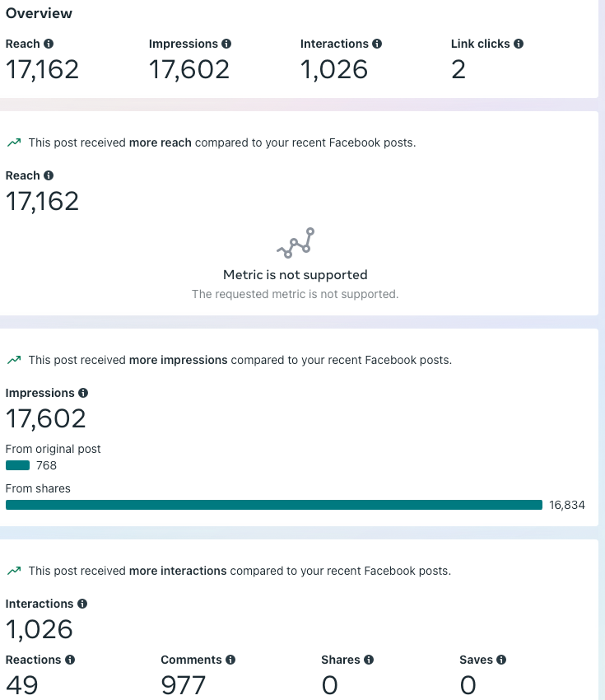Image resolution: width=605 pixels, height=700 pixels.
Task: Click info icon next to Overview Interactions
Action: coord(377,44)
